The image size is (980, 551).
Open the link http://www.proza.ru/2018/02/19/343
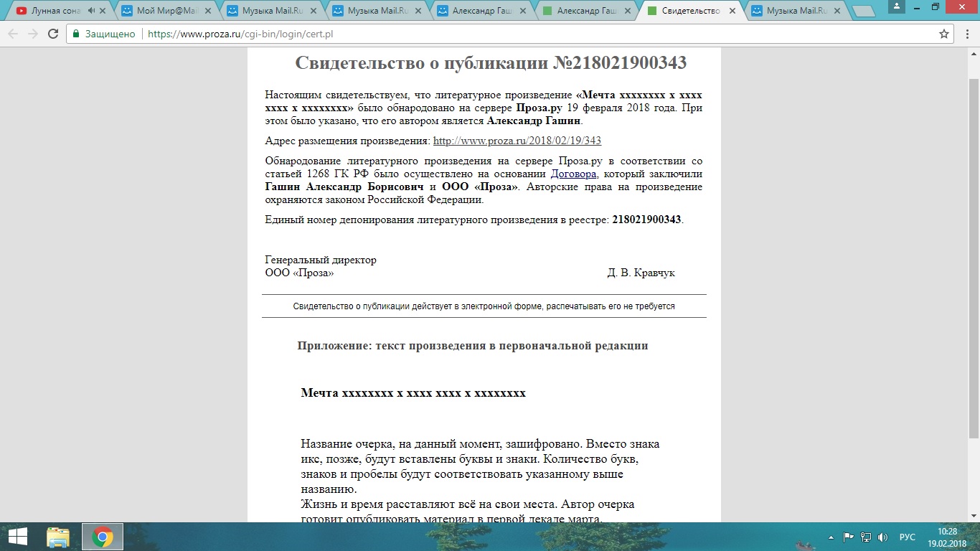pos(517,141)
